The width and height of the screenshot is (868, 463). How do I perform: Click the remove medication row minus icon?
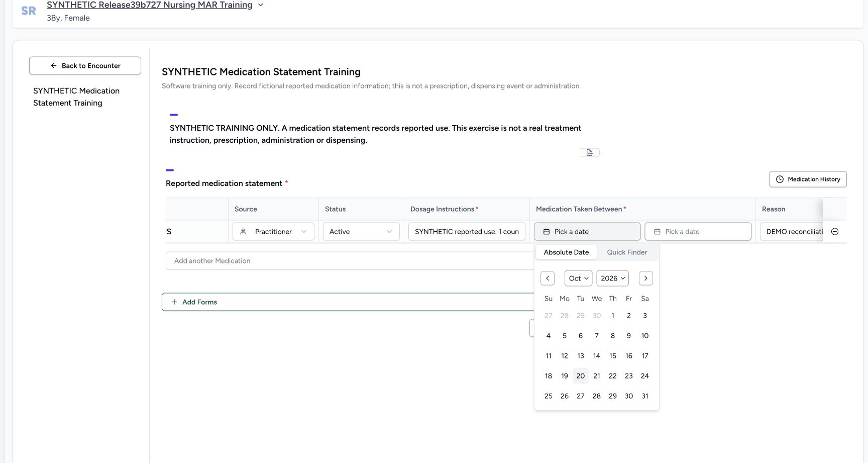[x=835, y=232]
